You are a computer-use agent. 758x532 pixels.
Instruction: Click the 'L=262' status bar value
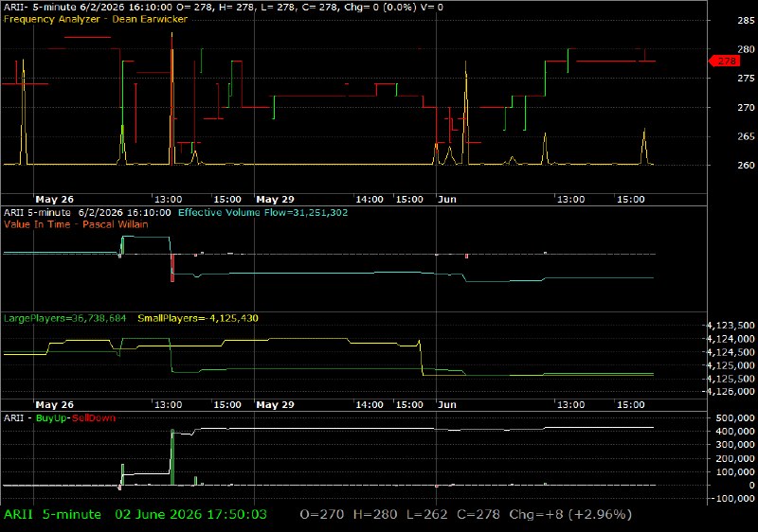tap(427, 514)
